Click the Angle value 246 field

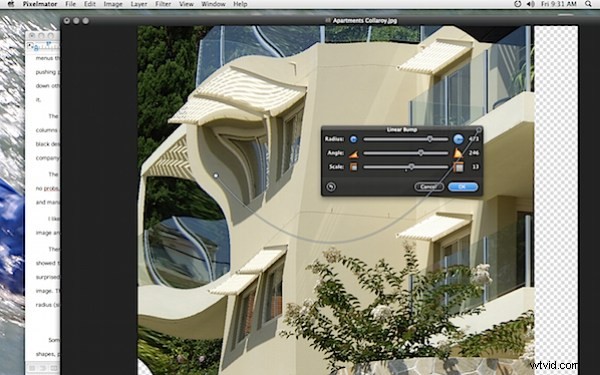coord(474,153)
